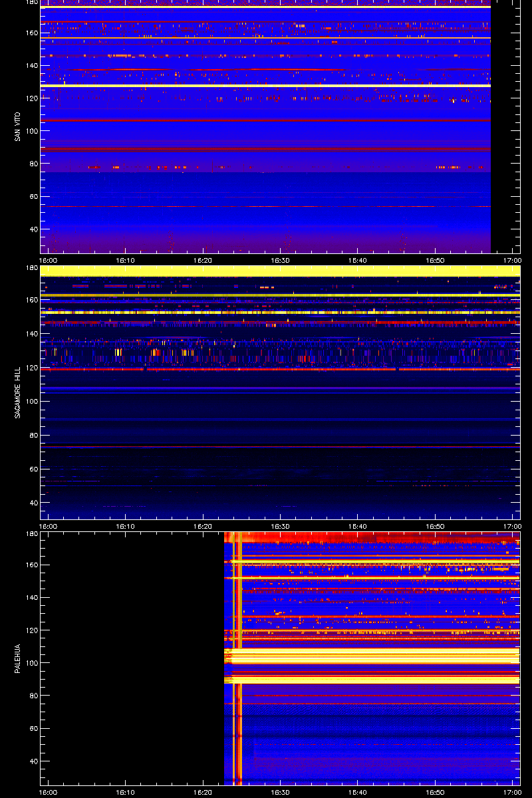The height and width of the screenshot is (798, 532).
Task: Click San Vito frequency label 80
Action: point(33,164)
